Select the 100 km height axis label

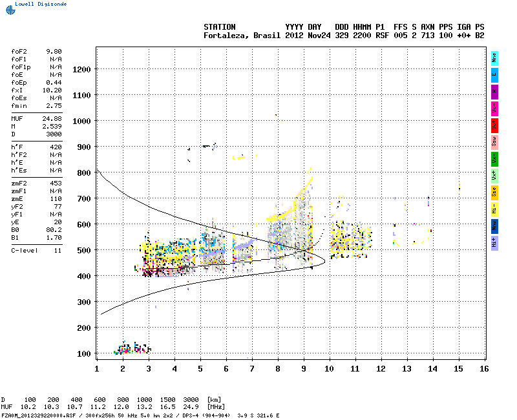tap(84, 354)
